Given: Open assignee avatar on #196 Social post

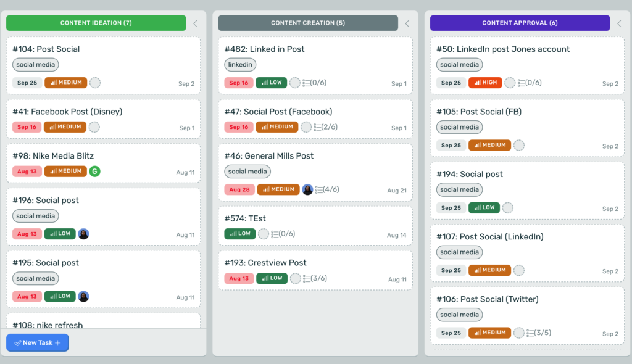Looking at the screenshot, I should point(83,234).
